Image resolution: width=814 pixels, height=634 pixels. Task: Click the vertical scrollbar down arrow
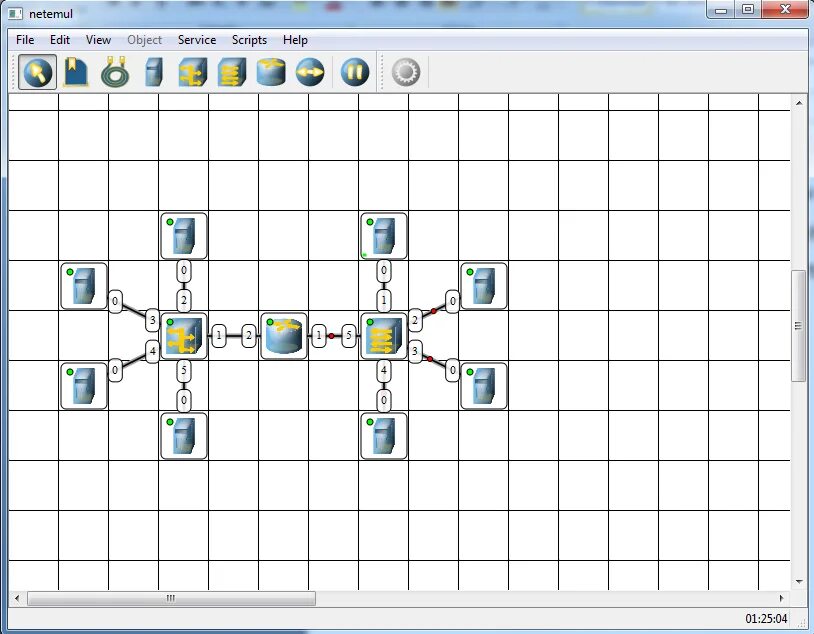click(x=799, y=582)
